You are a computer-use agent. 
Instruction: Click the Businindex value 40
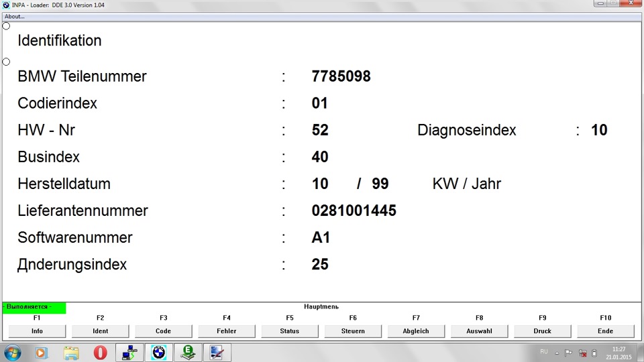320,157
